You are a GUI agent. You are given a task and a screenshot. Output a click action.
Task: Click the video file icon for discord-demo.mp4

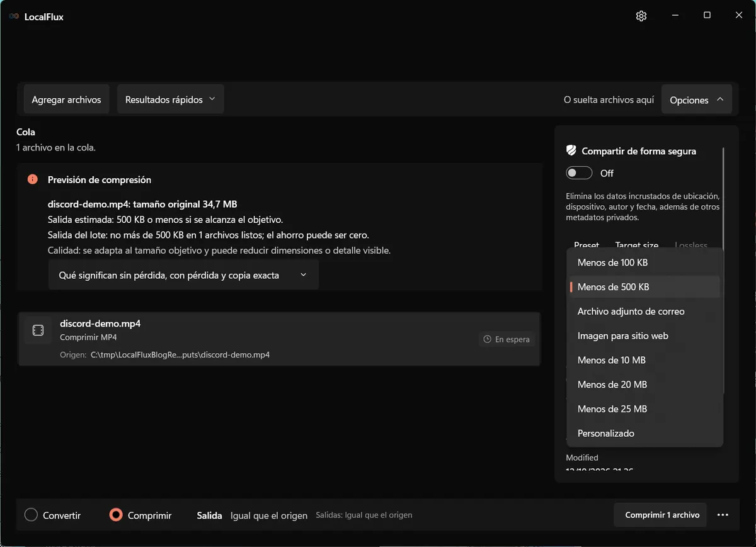click(x=38, y=330)
